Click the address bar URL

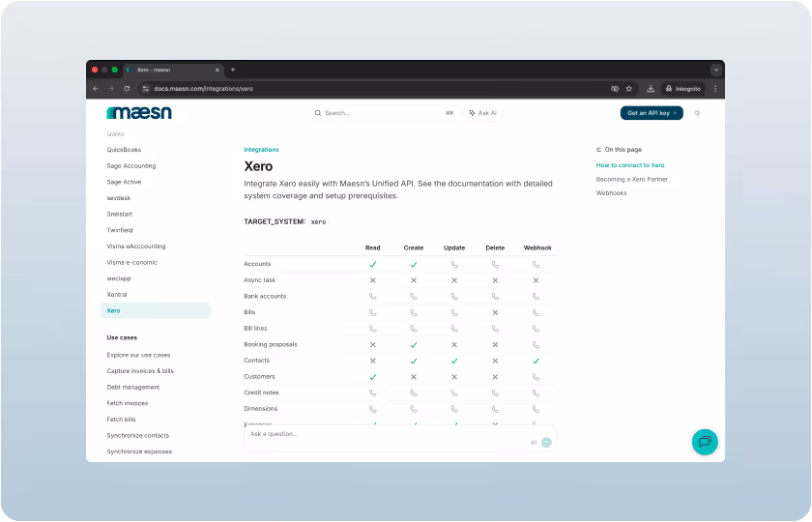tap(204, 89)
